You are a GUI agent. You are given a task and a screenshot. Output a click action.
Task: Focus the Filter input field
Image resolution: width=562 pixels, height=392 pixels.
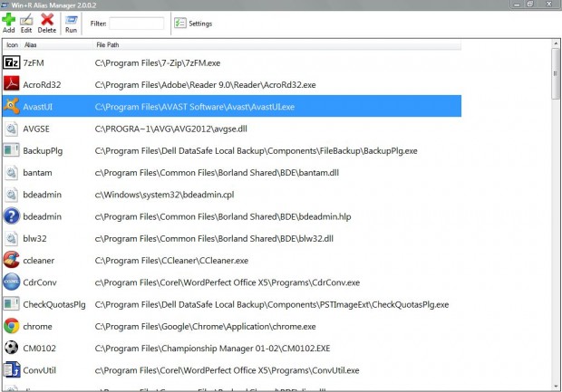pos(137,24)
